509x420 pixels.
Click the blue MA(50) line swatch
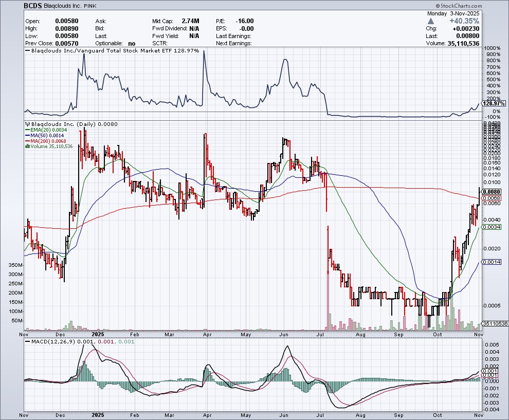point(28,135)
